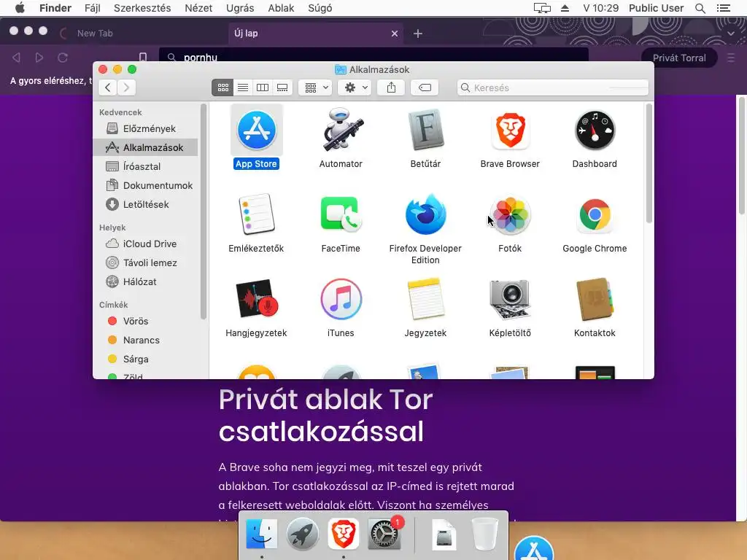Select the iTunes app icon
747x560 pixels.
click(341, 299)
